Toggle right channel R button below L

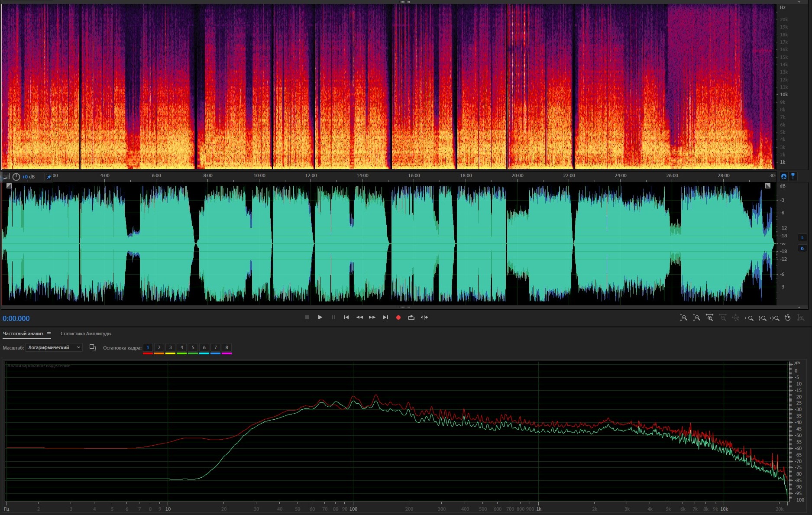click(x=802, y=248)
